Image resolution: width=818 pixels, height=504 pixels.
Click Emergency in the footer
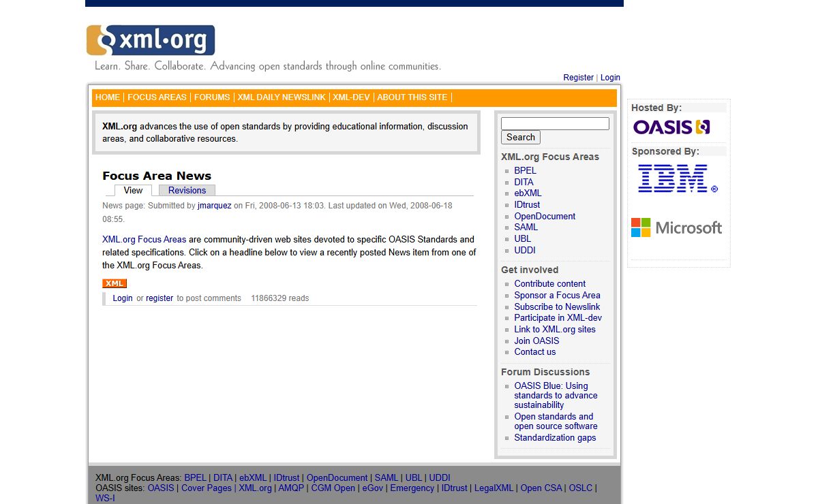412,488
